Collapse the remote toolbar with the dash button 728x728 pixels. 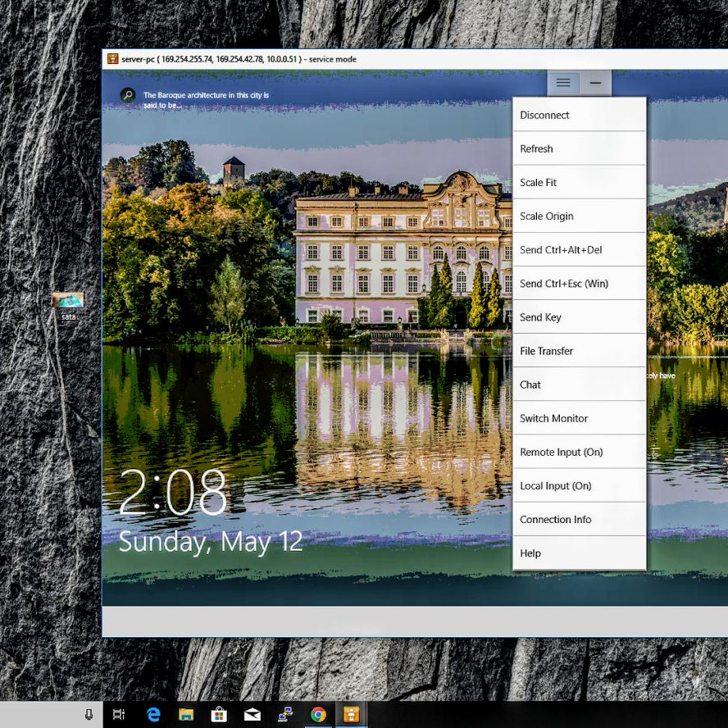[595, 83]
